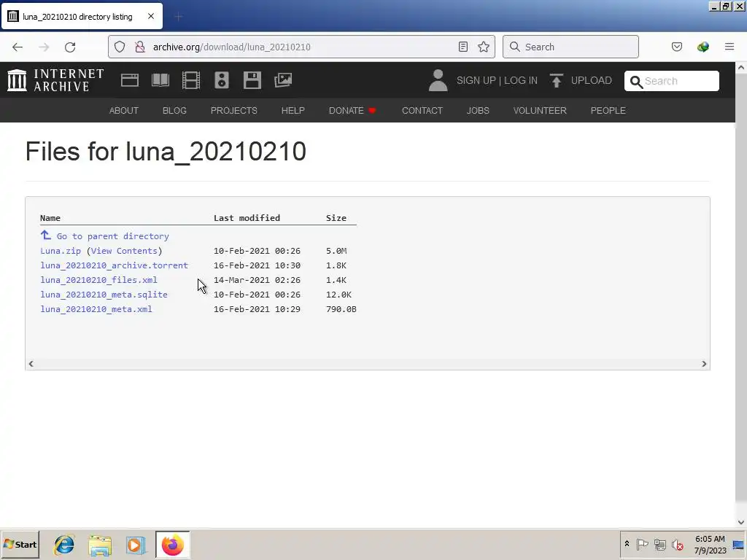
Task: Open the HELP menu item
Action: click(293, 111)
